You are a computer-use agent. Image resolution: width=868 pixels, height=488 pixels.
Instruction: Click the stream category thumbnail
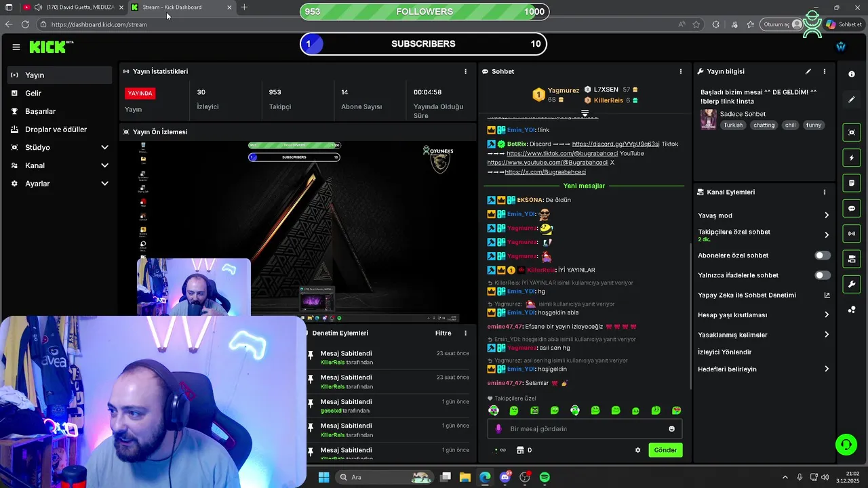click(x=709, y=119)
